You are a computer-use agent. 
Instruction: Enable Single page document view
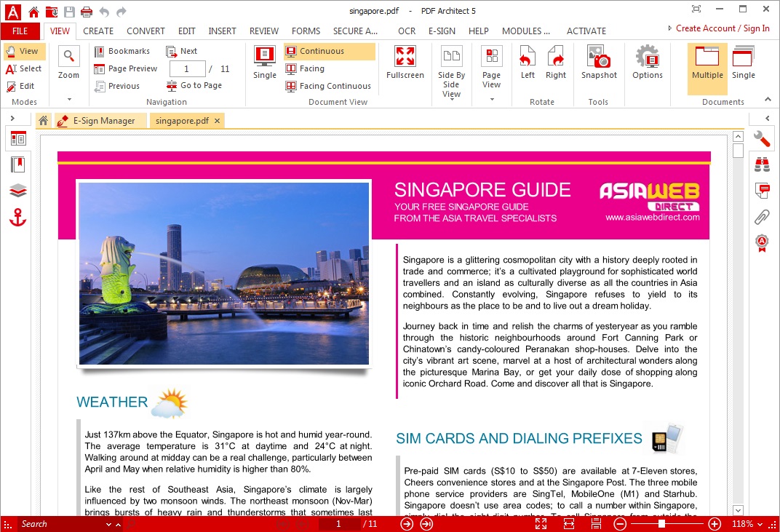(265, 62)
